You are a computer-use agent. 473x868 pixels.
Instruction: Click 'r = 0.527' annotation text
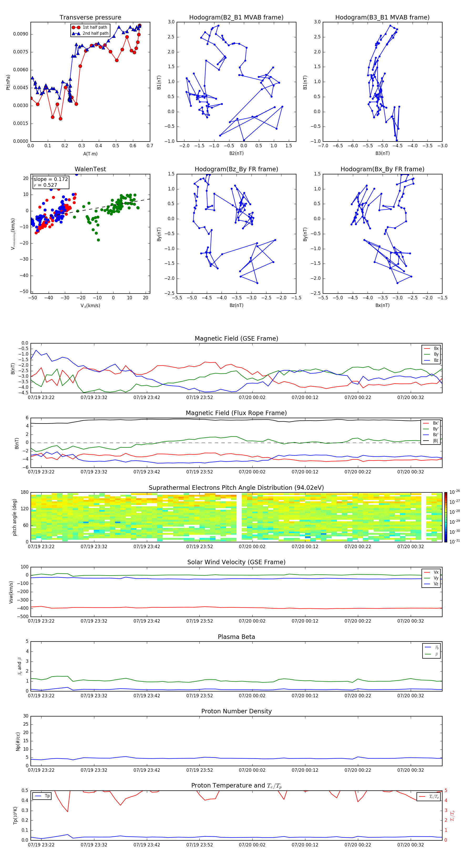point(45,185)
